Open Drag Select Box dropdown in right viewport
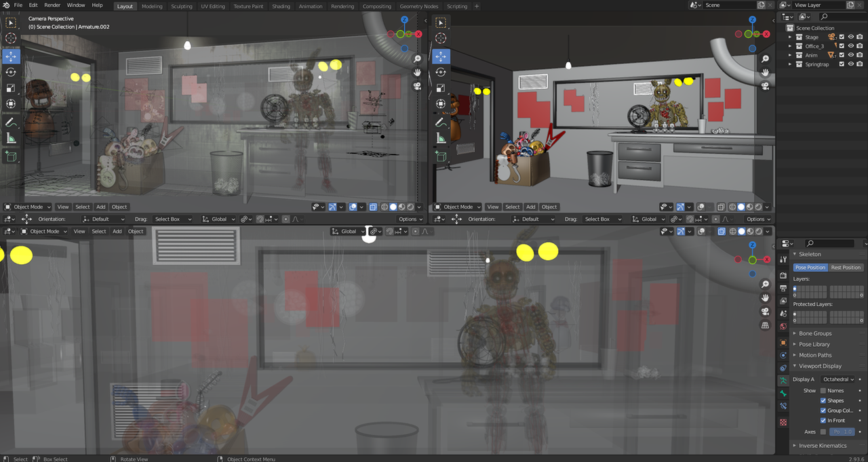The height and width of the screenshot is (462, 868). [604, 219]
